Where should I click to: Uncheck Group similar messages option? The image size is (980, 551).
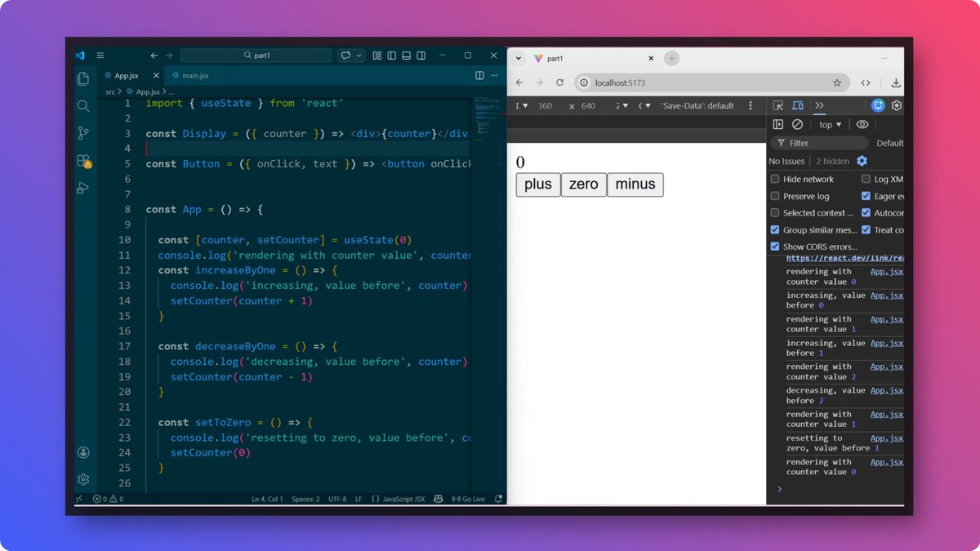click(x=775, y=230)
